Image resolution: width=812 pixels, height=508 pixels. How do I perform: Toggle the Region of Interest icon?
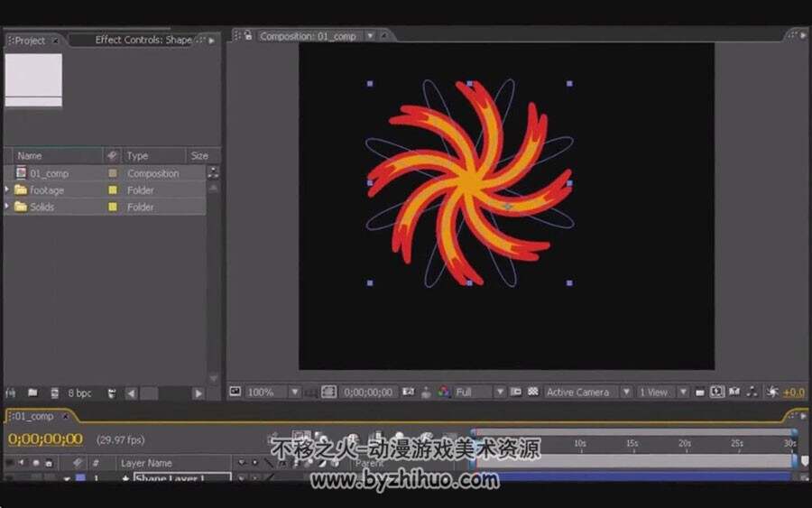pos(516,392)
